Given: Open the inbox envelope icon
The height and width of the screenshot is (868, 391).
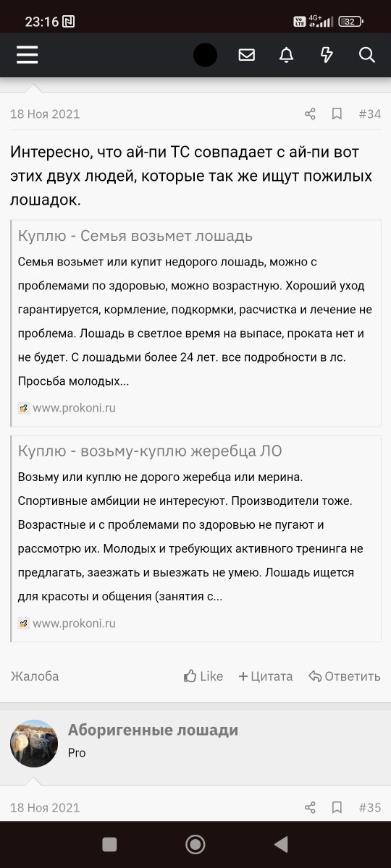Looking at the screenshot, I should (247, 55).
